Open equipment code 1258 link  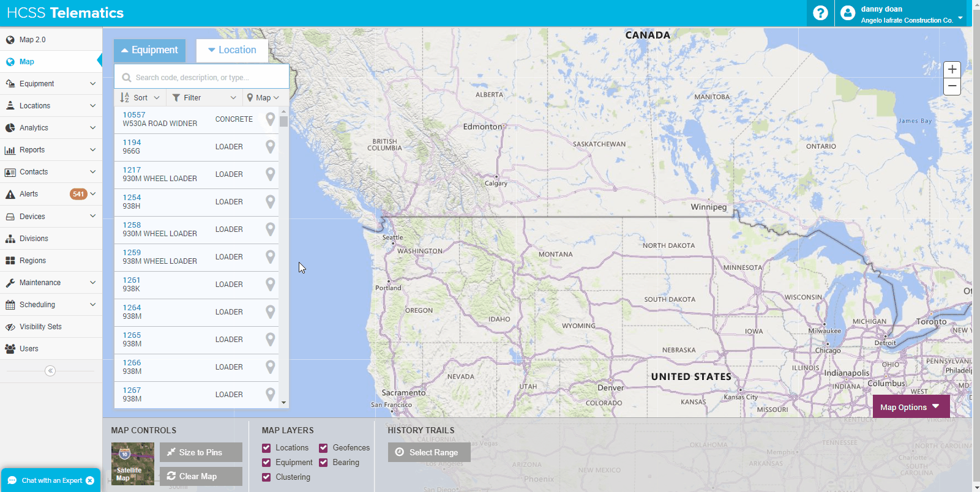(132, 225)
